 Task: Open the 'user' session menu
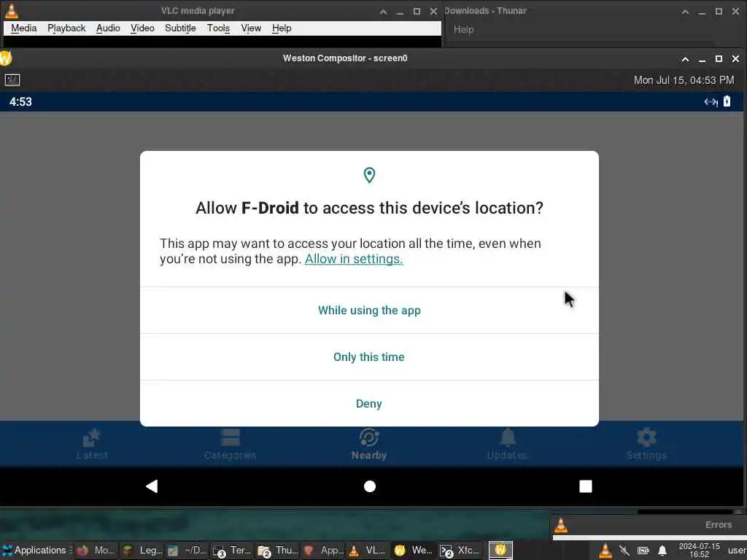click(737, 551)
